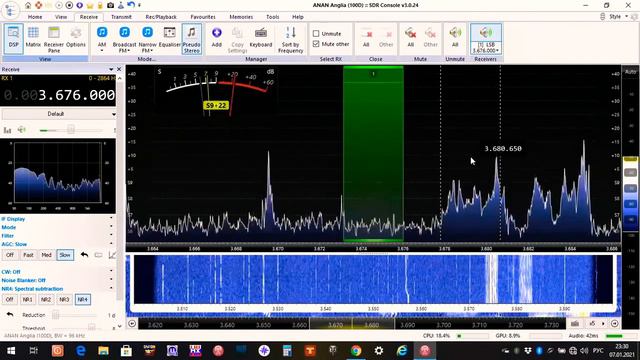
Task: Set AGC to Slow
Action: [x=65, y=255]
